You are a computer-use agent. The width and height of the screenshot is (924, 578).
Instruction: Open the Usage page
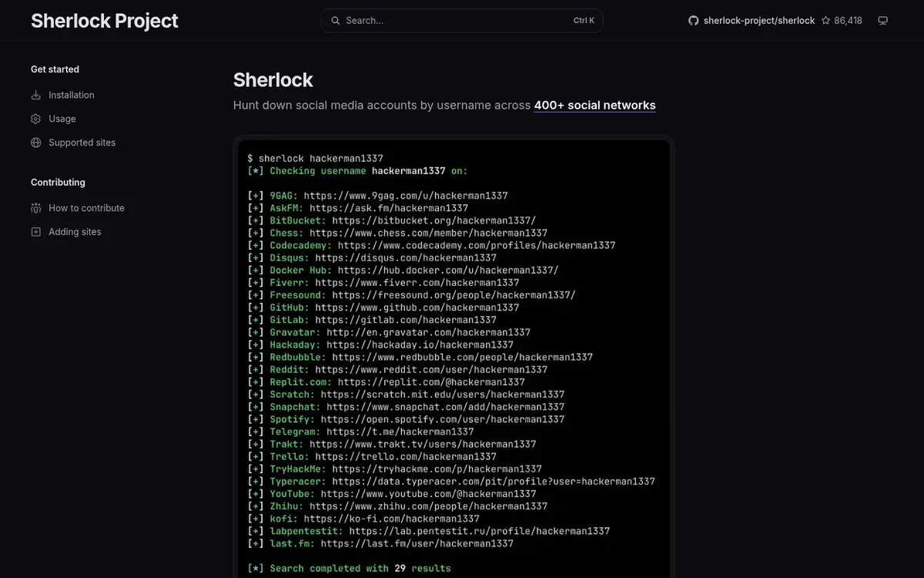pyautogui.click(x=62, y=119)
